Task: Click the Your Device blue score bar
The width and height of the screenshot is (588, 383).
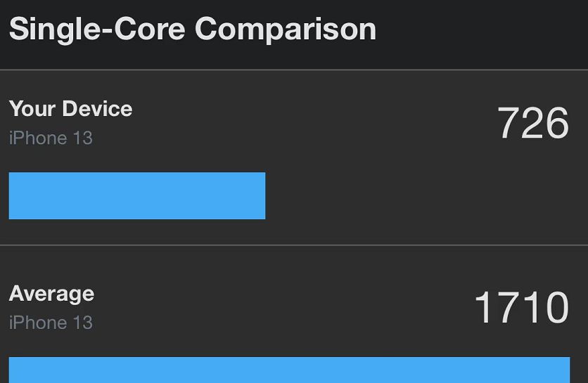Action: click(137, 195)
